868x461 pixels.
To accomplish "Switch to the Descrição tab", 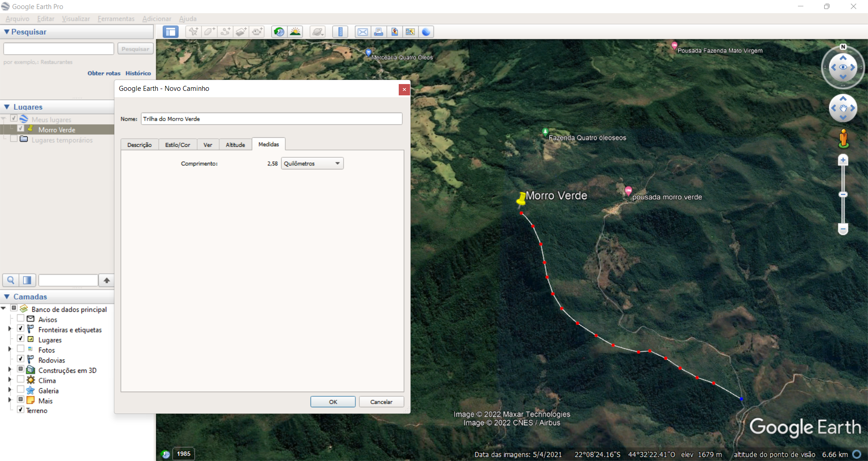I will click(139, 145).
